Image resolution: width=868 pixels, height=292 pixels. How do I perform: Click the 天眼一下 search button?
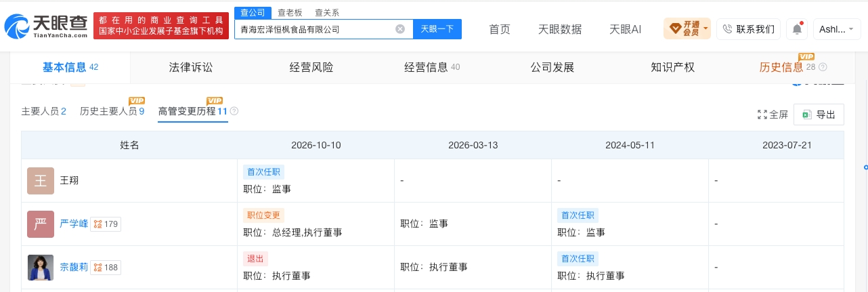click(437, 29)
